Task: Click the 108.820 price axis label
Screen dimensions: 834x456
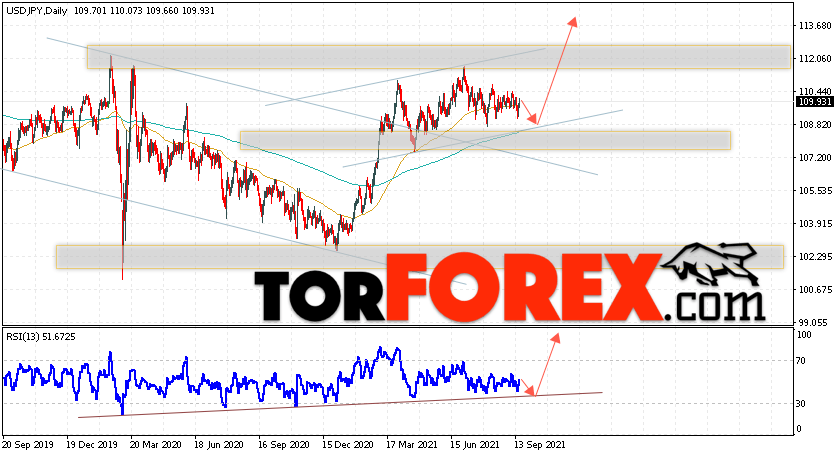Action: pyautogui.click(x=815, y=125)
